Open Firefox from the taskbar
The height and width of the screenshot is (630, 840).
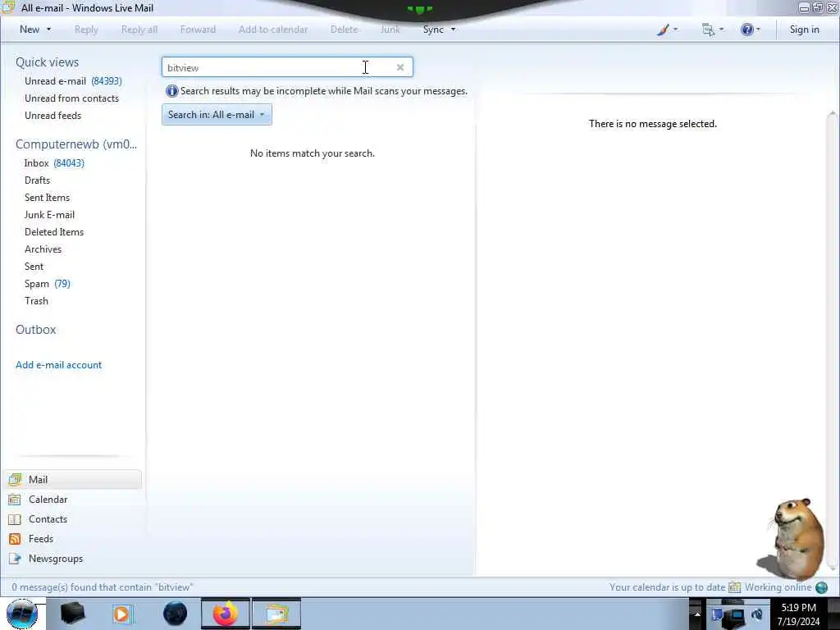[226, 614]
